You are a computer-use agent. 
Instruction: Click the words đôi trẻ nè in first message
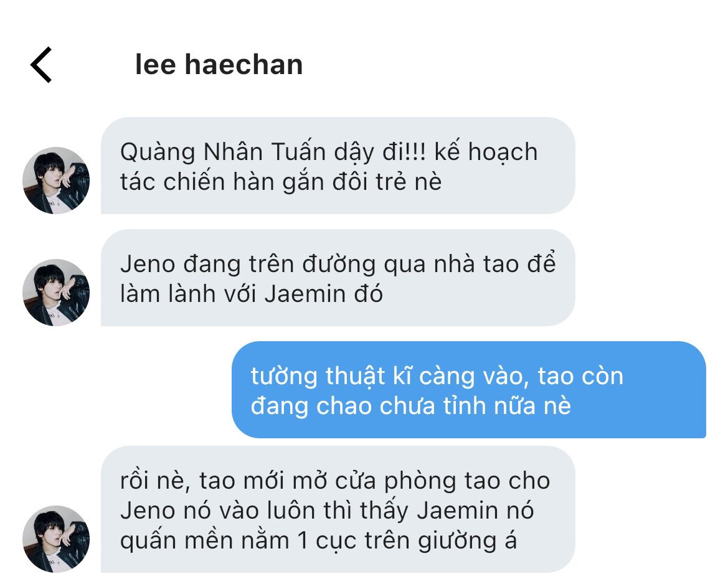click(387, 182)
